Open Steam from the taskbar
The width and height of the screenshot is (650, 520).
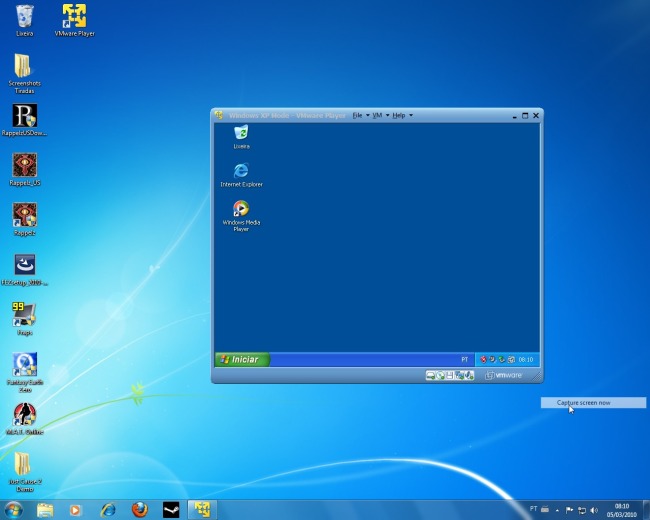tap(171, 510)
